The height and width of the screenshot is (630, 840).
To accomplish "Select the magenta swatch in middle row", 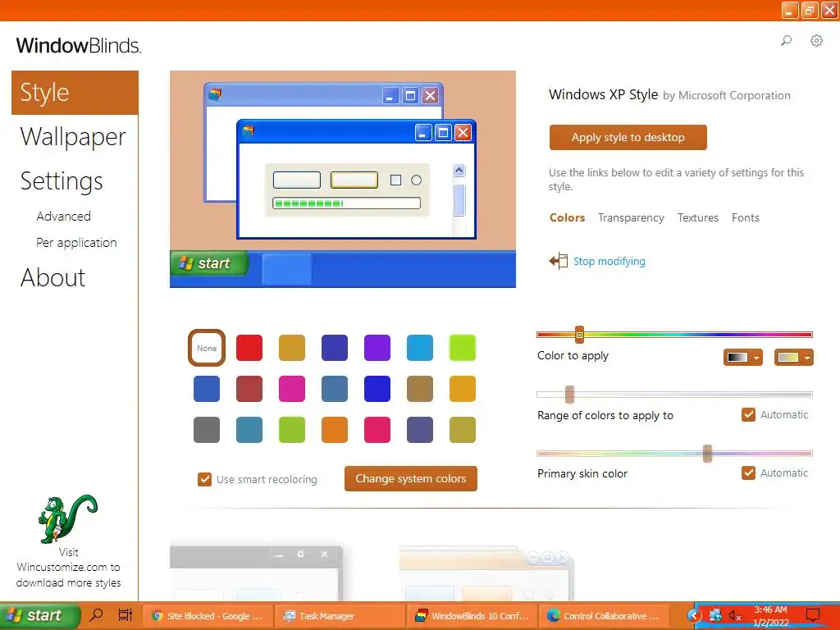I will [x=292, y=388].
